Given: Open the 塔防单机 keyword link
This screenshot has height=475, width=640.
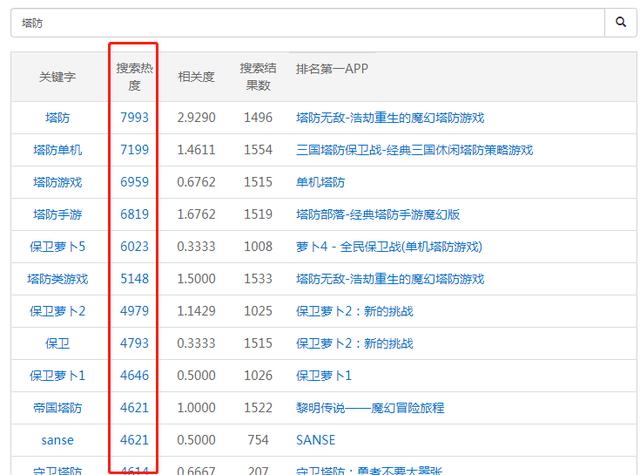Looking at the screenshot, I should click(58, 150).
